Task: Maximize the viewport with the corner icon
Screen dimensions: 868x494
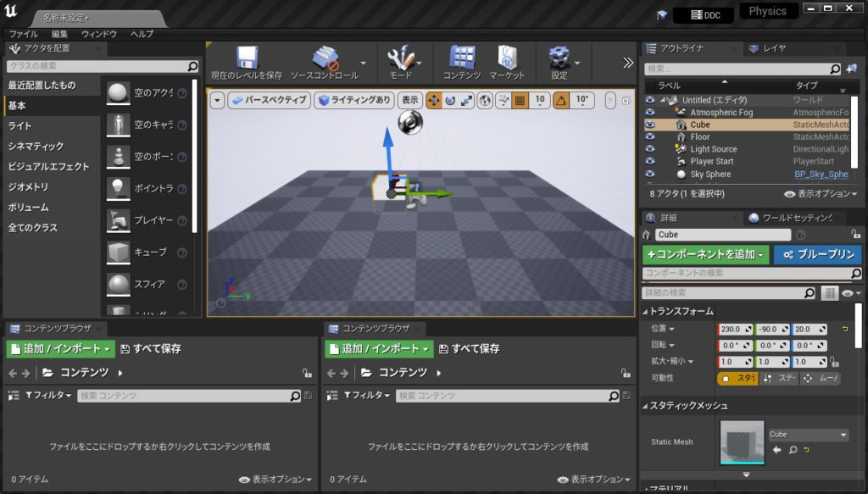Action: click(626, 101)
